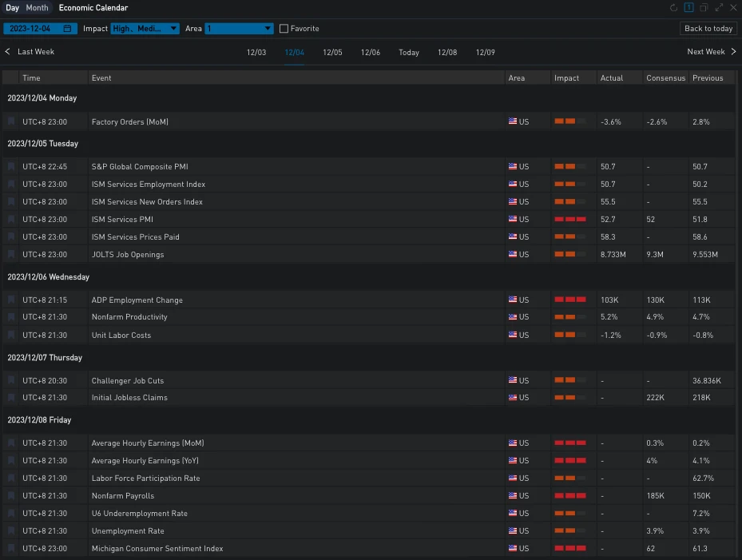Bookmark the Factory Orders (MoM) event
Screen dimensions: 742x560
(x=11, y=122)
